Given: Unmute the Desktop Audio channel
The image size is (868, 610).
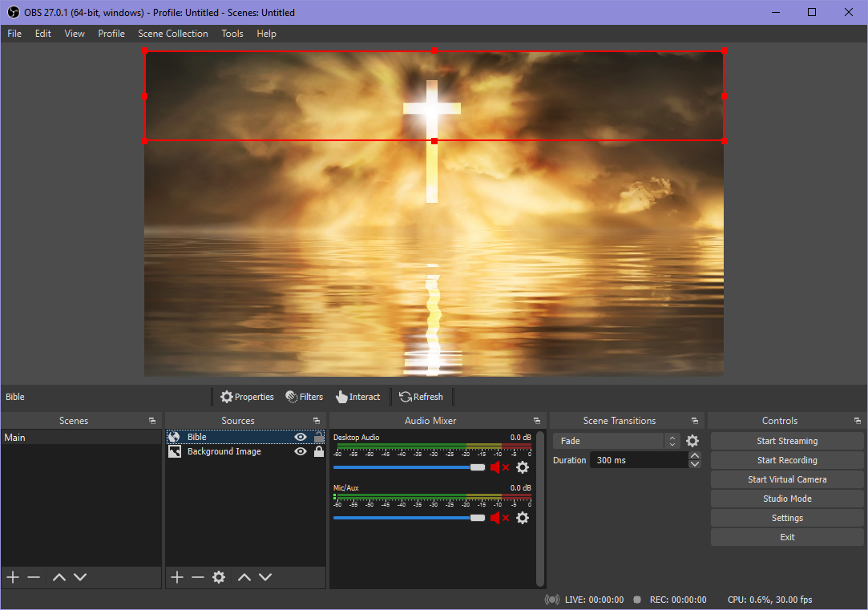Looking at the screenshot, I should pos(498,467).
